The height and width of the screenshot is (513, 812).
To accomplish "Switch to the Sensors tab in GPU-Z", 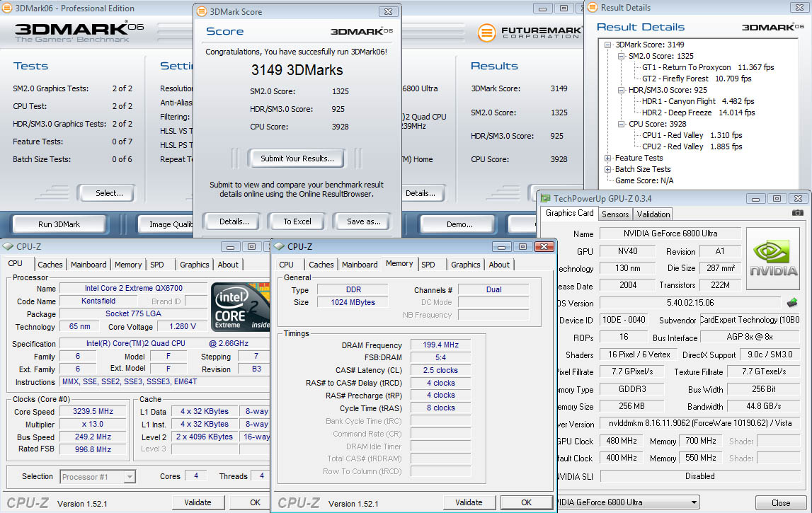I will (615, 214).
